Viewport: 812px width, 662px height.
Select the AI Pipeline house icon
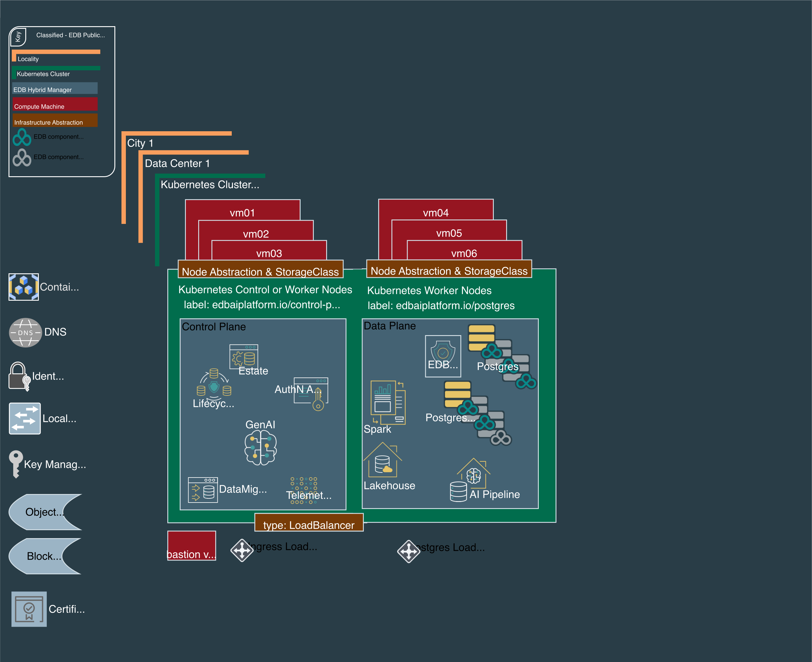click(x=470, y=480)
